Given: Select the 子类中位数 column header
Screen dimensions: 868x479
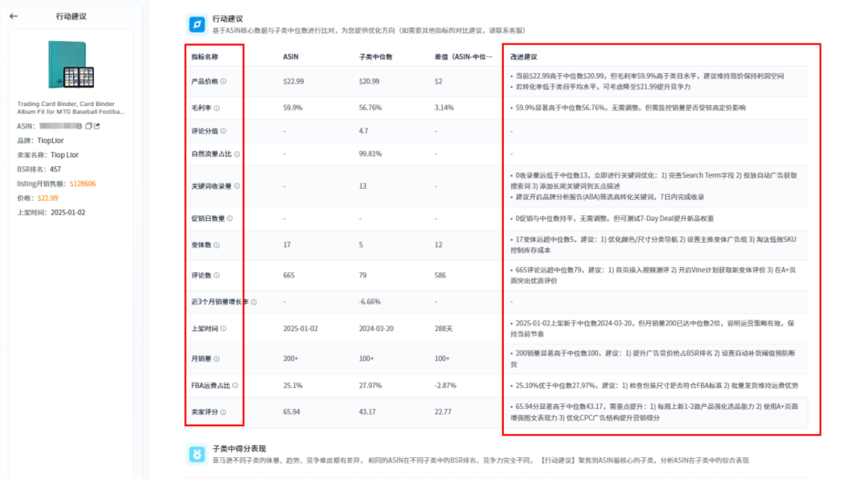Looking at the screenshot, I should pos(376,57).
